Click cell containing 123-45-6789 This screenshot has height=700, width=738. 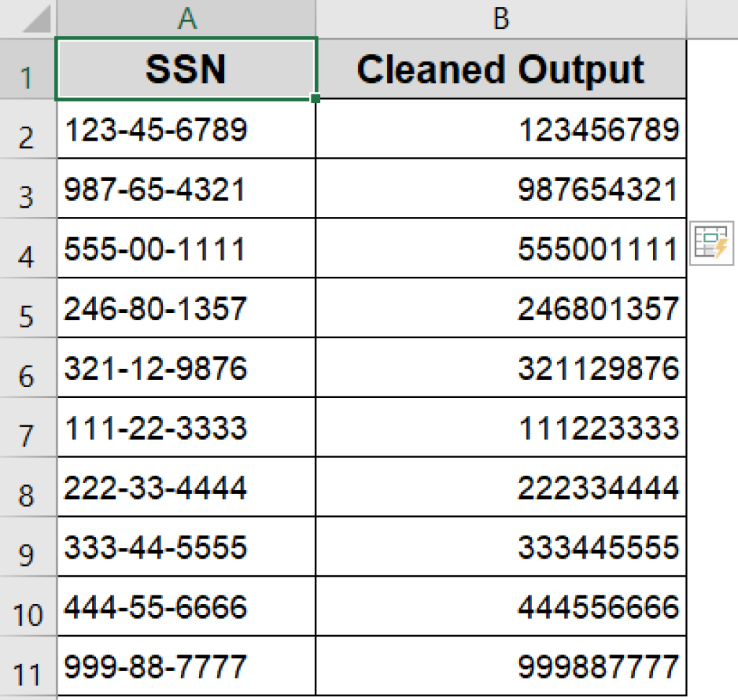(186, 130)
